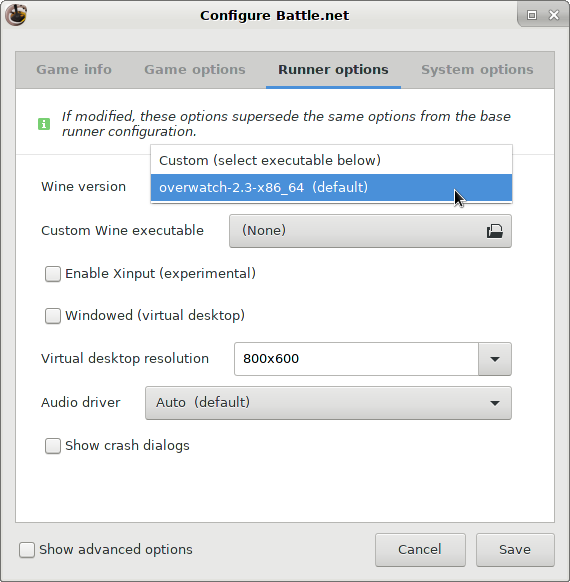
Task: Switch to the Game info tab
Action: pyautogui.click(x=74, y=70)
